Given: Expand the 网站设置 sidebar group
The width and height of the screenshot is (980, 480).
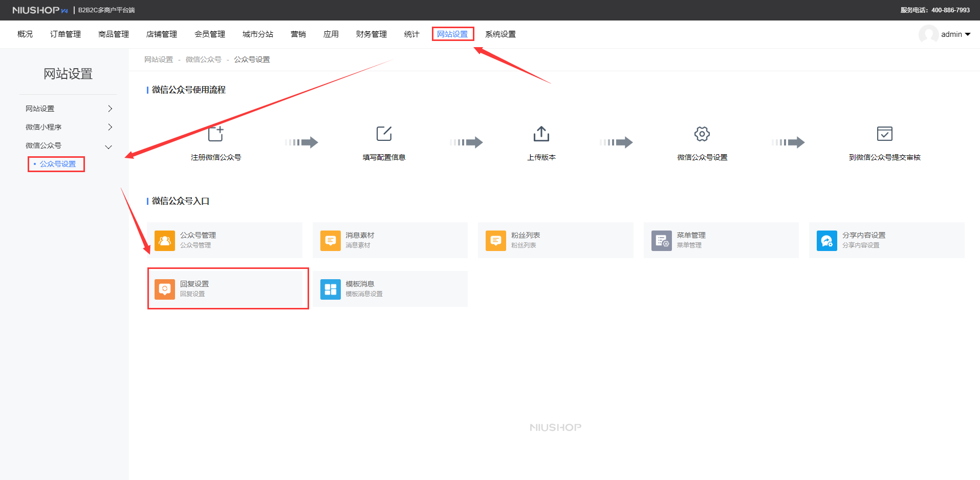Looking at the screenshot, I should pyautogui.click(x=68, y=109).
